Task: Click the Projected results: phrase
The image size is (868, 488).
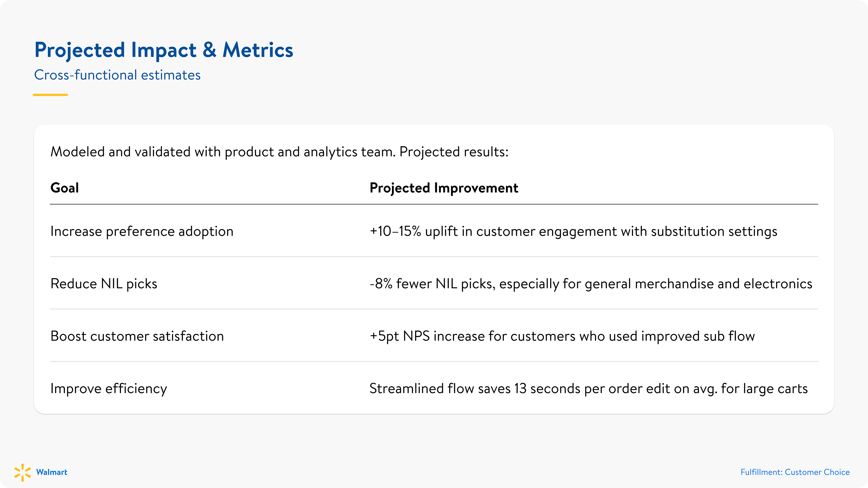Action: point(454,152)
